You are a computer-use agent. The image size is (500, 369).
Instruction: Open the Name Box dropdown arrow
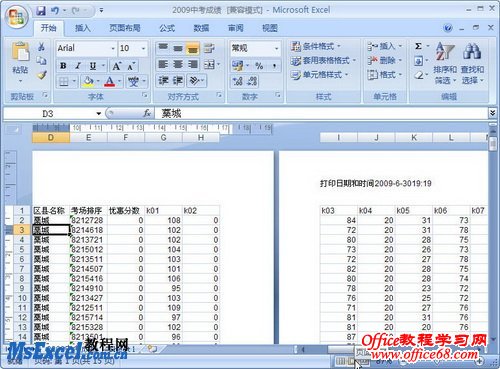tap(98, 114)
